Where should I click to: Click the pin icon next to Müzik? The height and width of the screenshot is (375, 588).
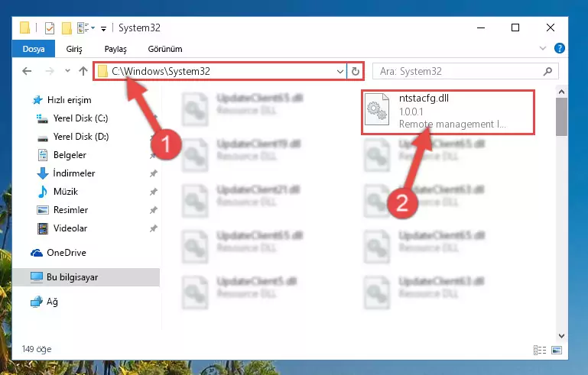154,192
